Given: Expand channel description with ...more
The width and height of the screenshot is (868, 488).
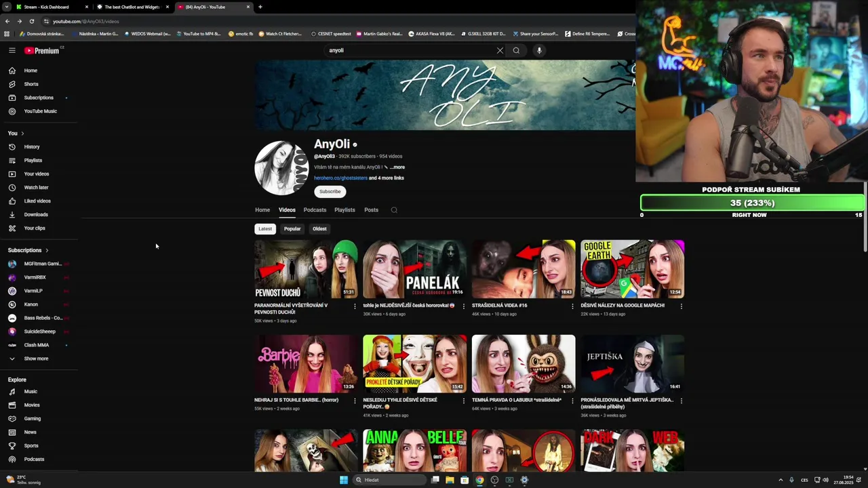Looking at the screenshot, I should coord(397,167).
